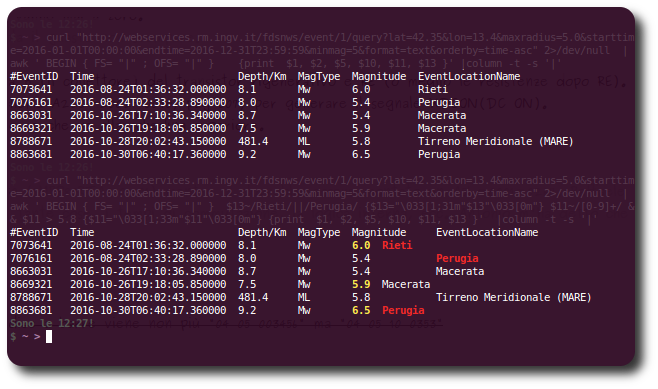
Task: Click timestamp 2016-10-30T06:40:17.360000 in the colored table
Action: (148, 311)
